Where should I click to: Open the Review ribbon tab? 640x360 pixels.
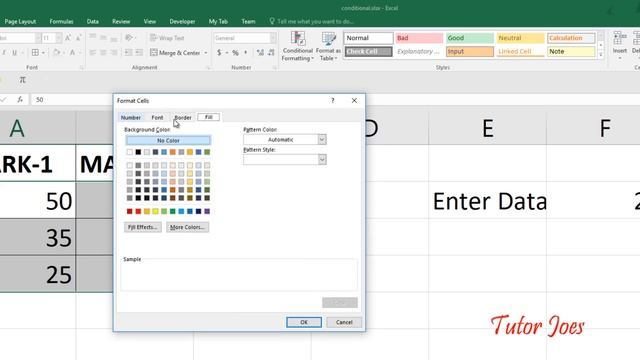(121, 21)
